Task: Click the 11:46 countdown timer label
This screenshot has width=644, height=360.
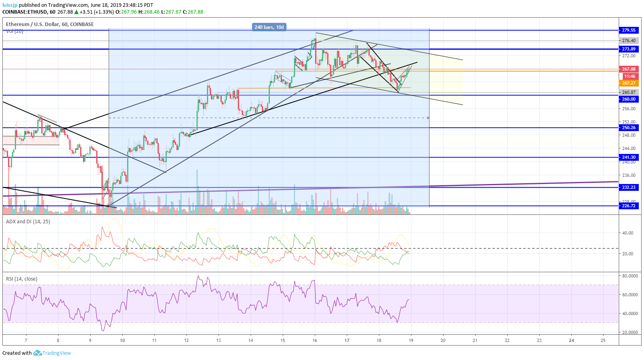Action: (630, 76)
